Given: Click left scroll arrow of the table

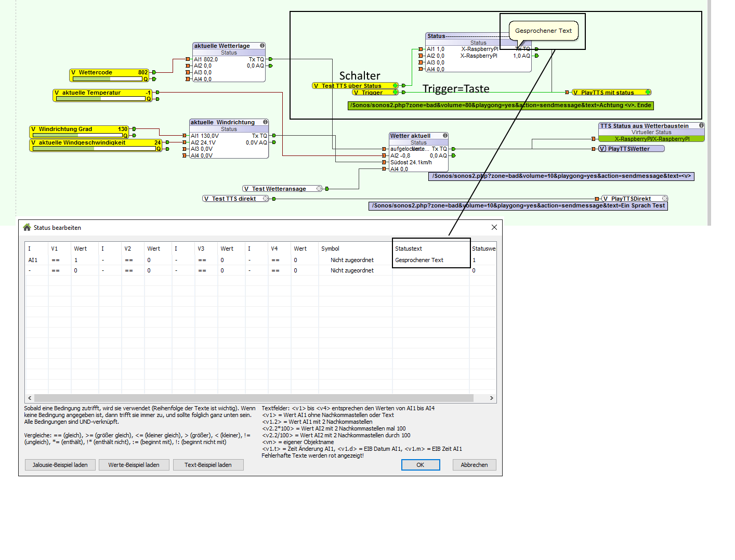Looking at the screenshot, I should [30, 398].
